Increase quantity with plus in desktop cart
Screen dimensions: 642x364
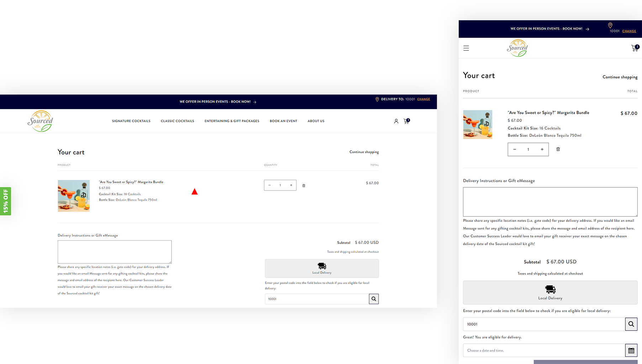(291, 185)
